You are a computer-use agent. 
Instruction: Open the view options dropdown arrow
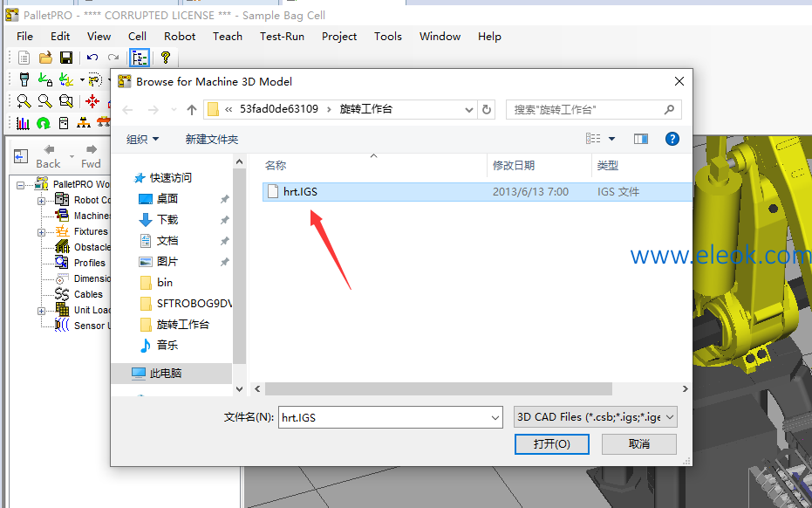point(611,139)
